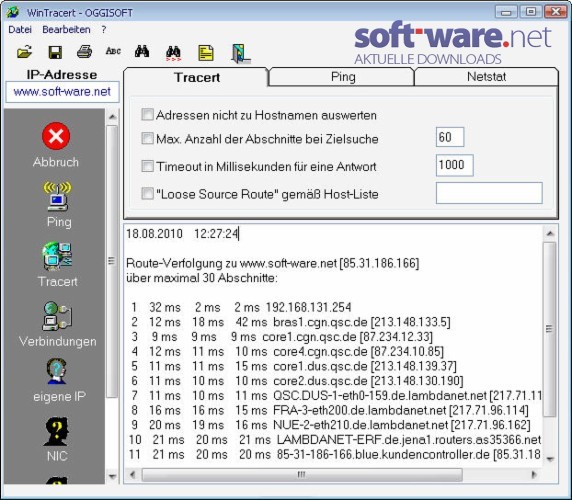
Task: Click hop 2 bras1.cgn.qsc.de line
Action: (x=290, y=322)
